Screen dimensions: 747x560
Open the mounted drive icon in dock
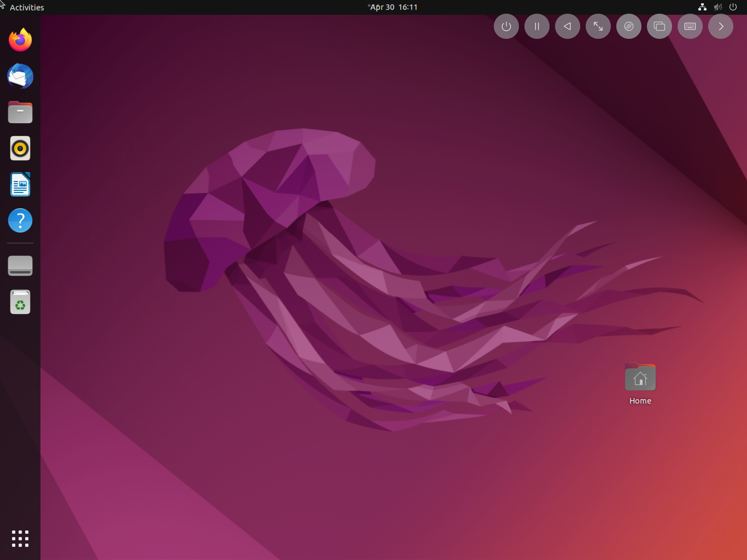tap(20, 266)
